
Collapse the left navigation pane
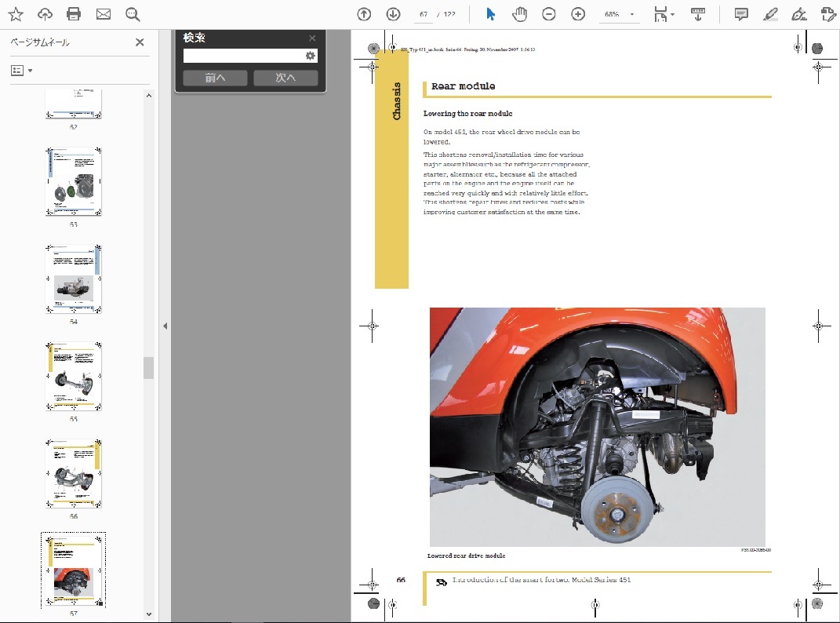click(x=165, y=326)
